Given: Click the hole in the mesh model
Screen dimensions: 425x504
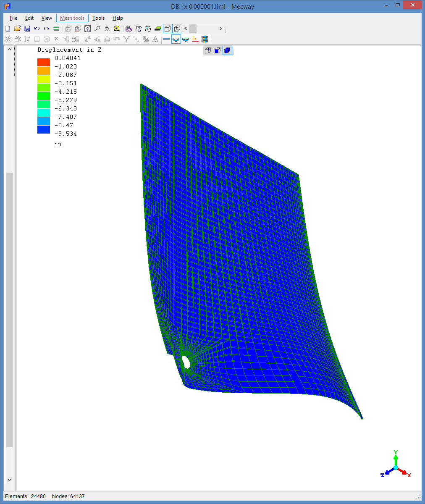Looking at the screenshot, I should (x=186, y=362).
